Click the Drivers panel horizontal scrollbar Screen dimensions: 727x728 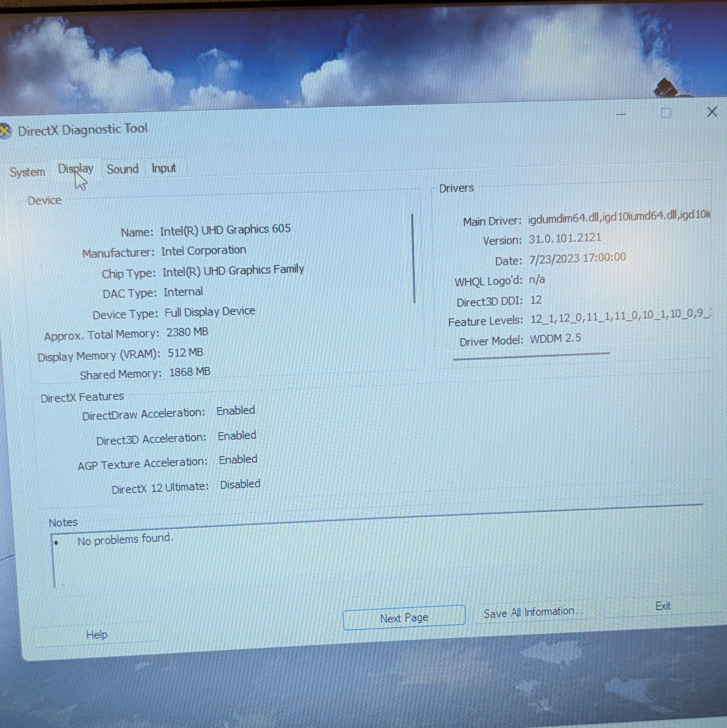pyautogui.click(x=531, y=356)
